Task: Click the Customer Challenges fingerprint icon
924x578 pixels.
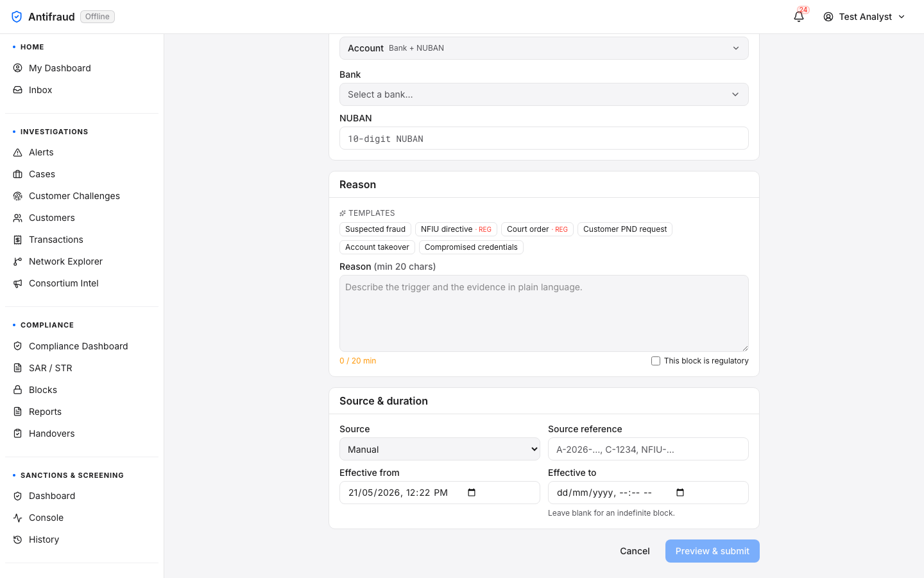Action: pos(18,196)
